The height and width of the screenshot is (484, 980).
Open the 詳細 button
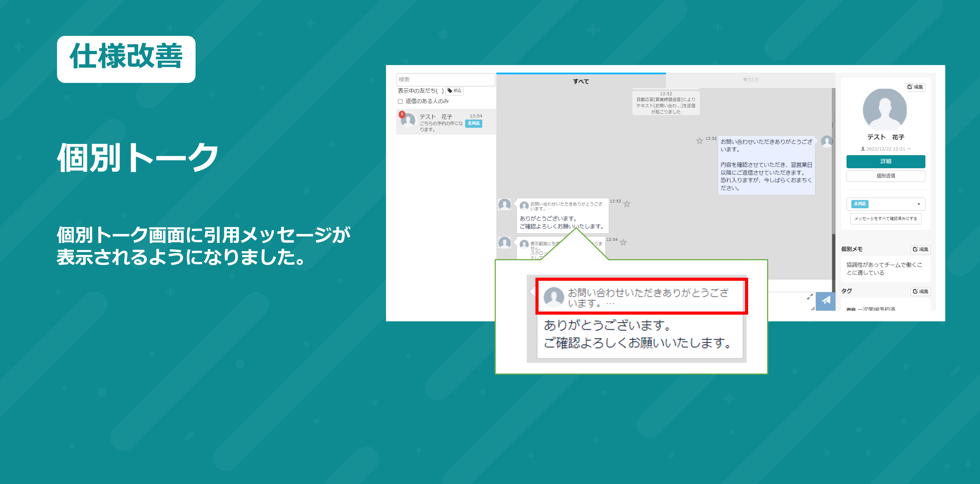click(886, 161)
